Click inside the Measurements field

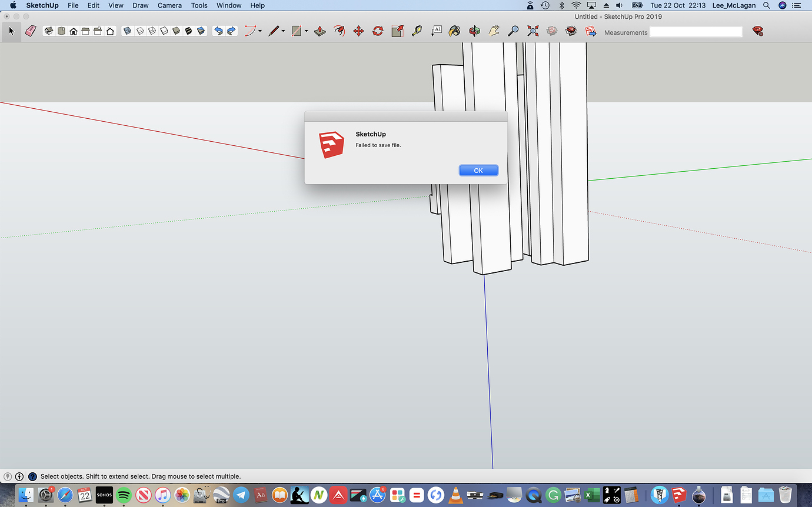(696, 31)
